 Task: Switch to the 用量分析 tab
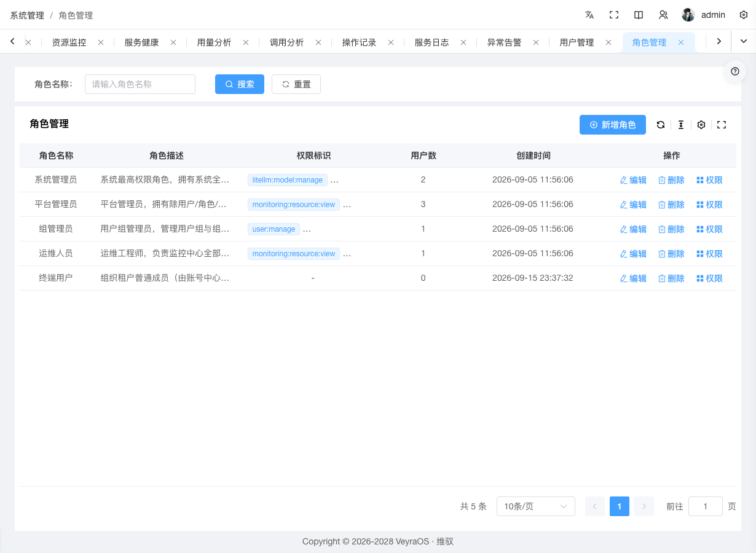(214, 42)
